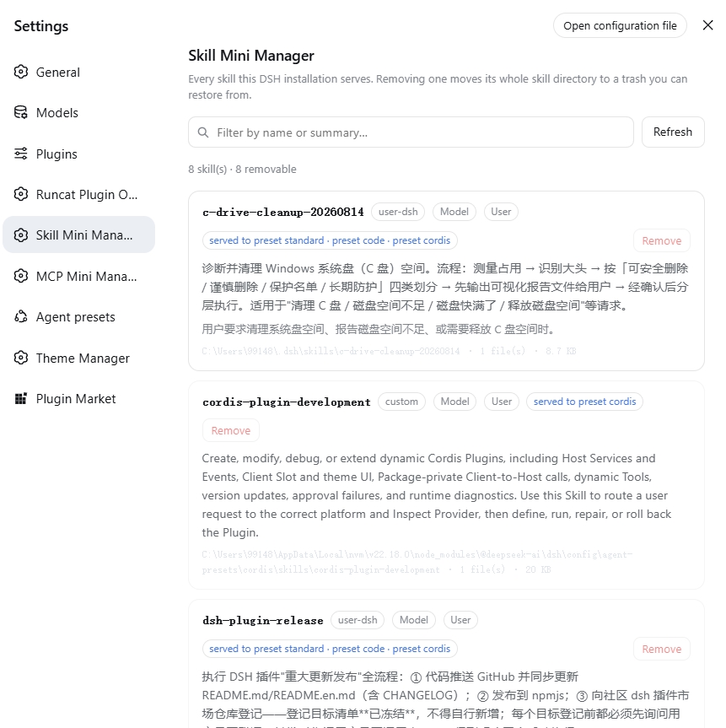Select the MCP Mini Mana... section

79,276
